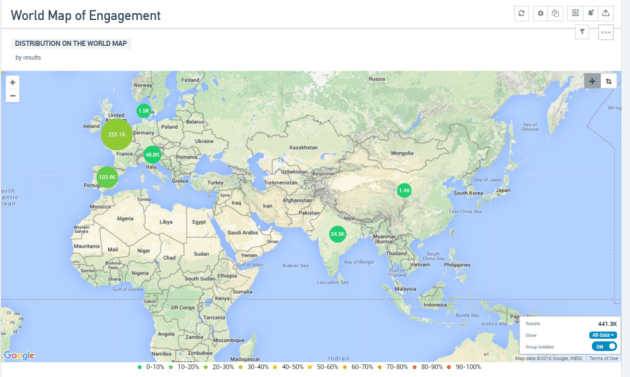This screenshot has height=377, width=630.
Task: Click the Mongolia label on the map
Action: pos(402,153)
